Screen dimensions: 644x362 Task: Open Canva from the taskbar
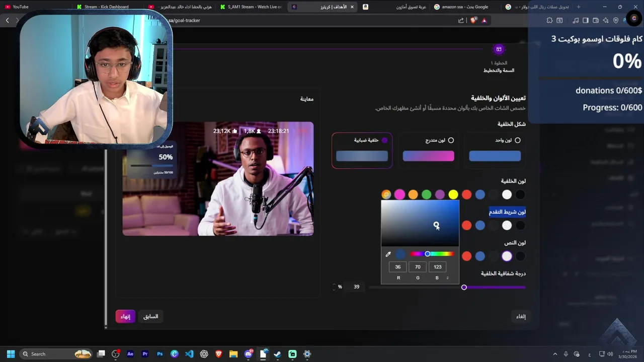(175, 354)
